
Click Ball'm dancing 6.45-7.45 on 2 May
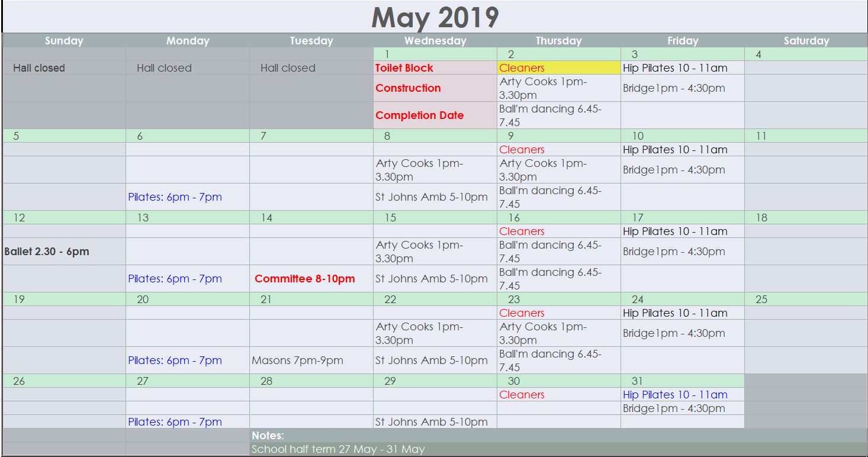550,115
